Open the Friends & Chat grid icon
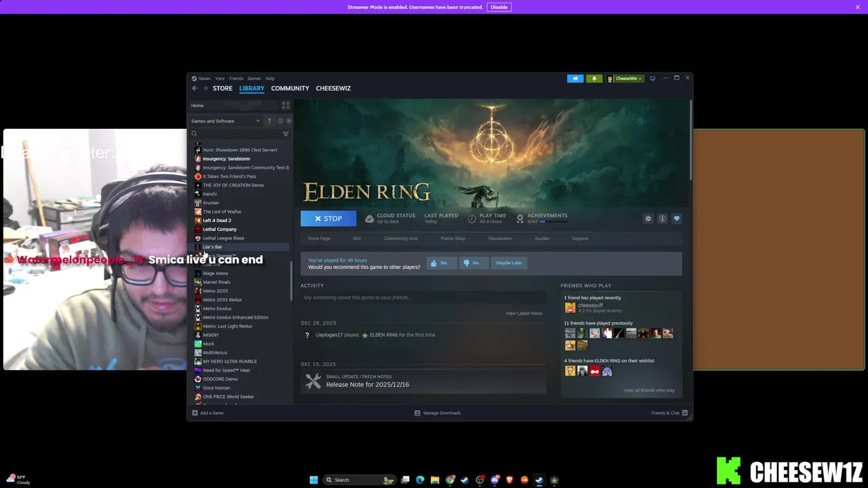Viewport: 868px width, 488px height. 685,413
